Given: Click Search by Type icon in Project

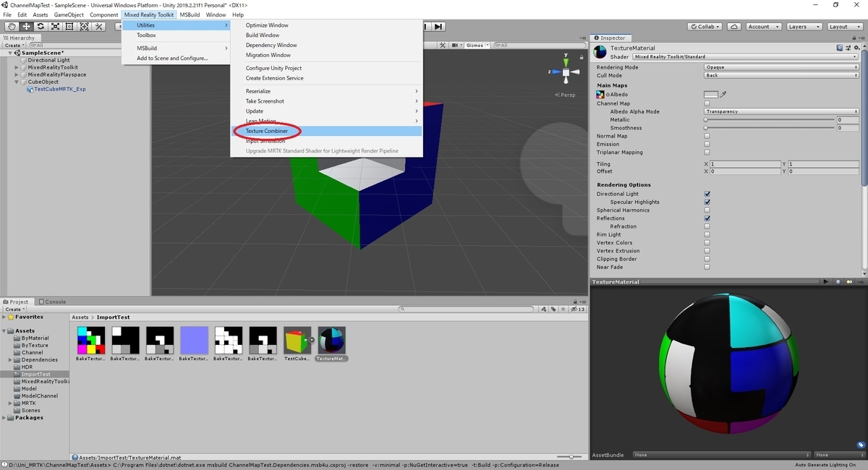Looking at the screenshot, I should pos(545,309).
